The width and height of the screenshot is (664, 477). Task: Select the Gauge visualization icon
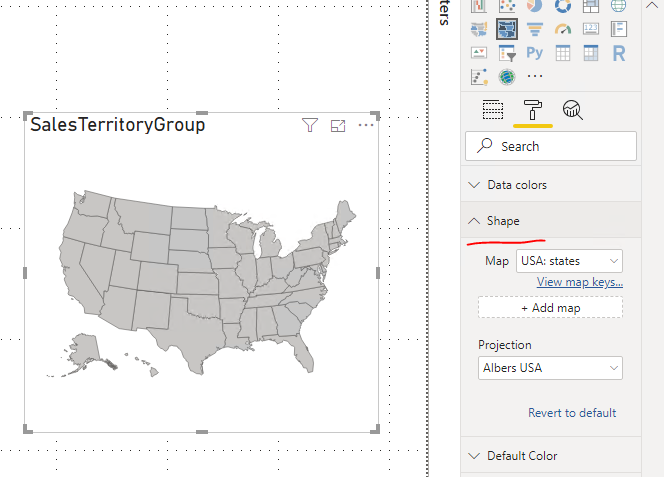(x=563, y=29)
